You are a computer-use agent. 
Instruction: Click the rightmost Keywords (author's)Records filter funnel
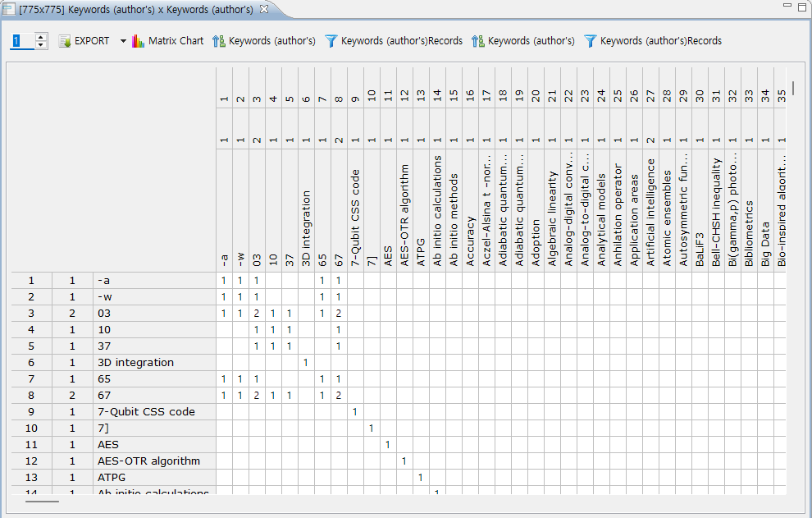tap(590, 41)
